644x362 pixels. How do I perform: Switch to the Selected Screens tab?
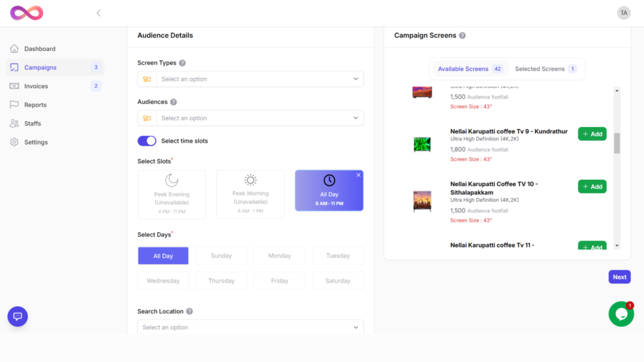545,69
